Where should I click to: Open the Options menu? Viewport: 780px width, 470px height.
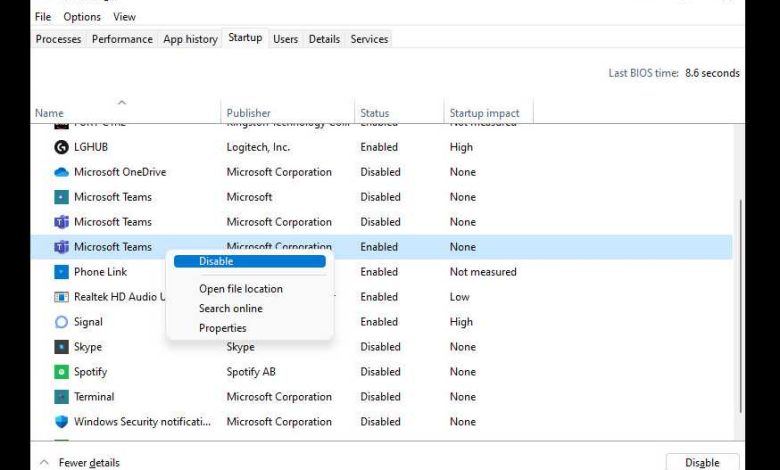[x=82, y=17]
